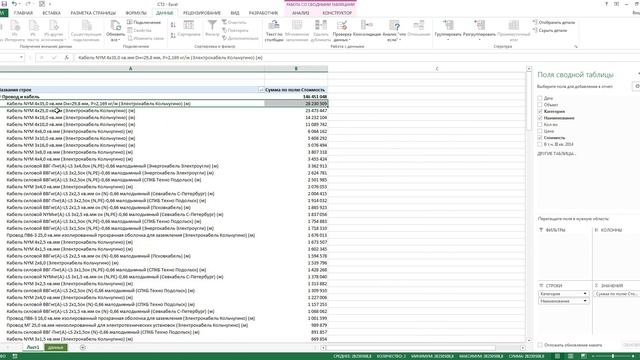Switch to sheet tab 'Лист1'

pyautogui.click(x=33, y=348)
